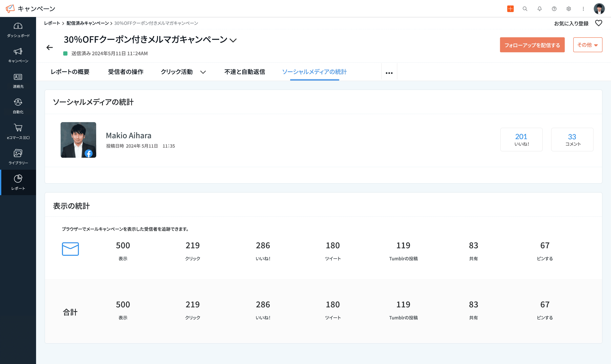Click back arrow beside campaign title
The width and height of the screenshot is (611, 364).
point(50,47)
